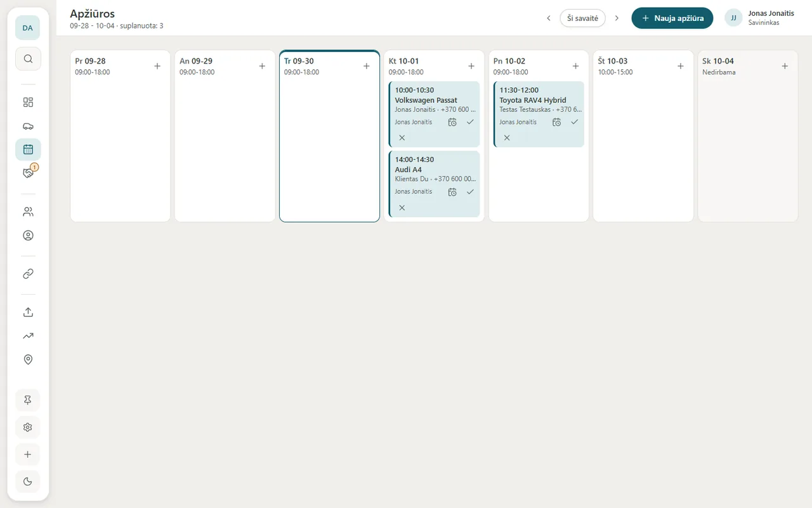Image resolution: width=812 pixels, height=508 pixels.
Task: Add inspection on Pr 09-28
Action: pyautogui.click(x=157, y=66)
